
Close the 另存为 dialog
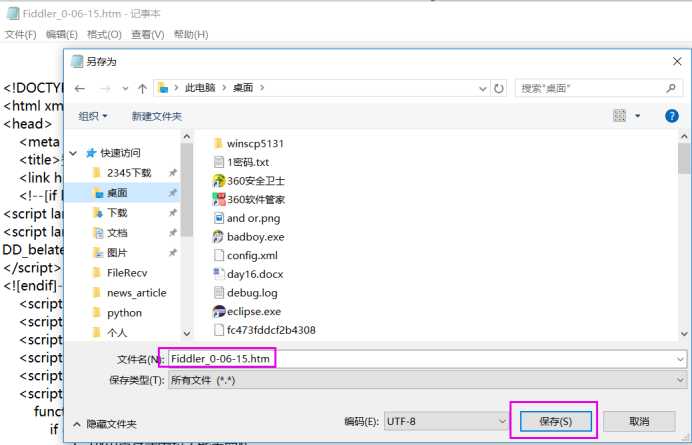click(677, 61)
